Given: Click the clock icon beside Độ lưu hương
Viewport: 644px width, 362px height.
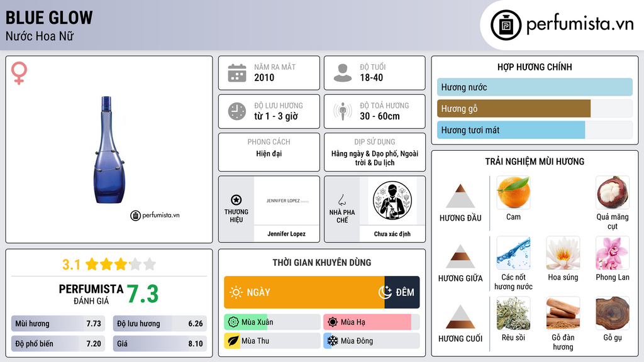Looking at the screenshot, I should point(237,112).
